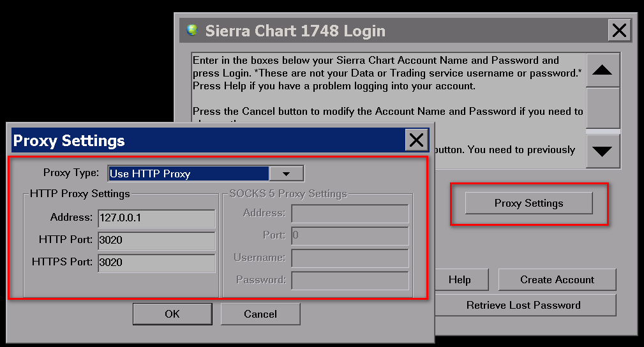Click the HTTPS Port label
The image size is (644, 347).
[x=62, y=262]
